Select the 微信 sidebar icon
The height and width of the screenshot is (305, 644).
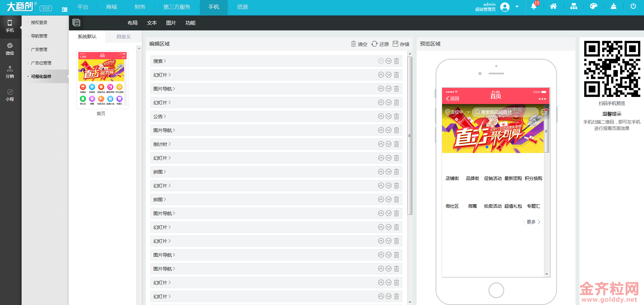10,49
